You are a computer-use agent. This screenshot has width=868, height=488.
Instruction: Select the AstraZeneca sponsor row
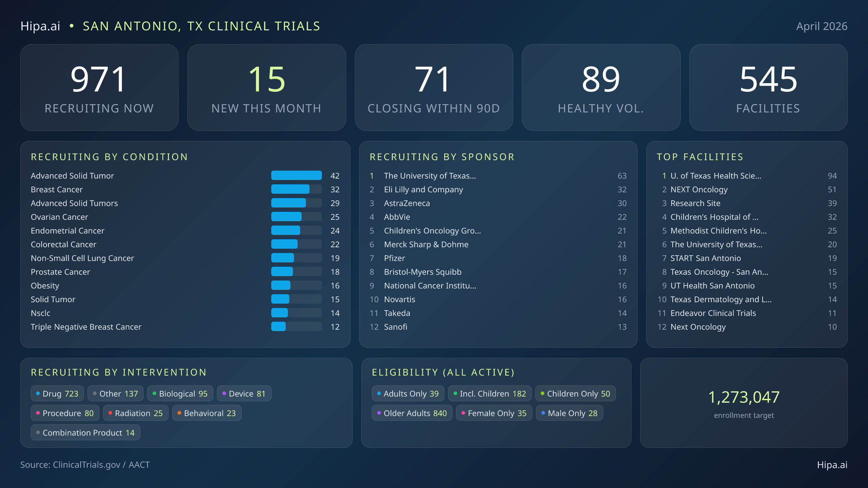point(498,203)
